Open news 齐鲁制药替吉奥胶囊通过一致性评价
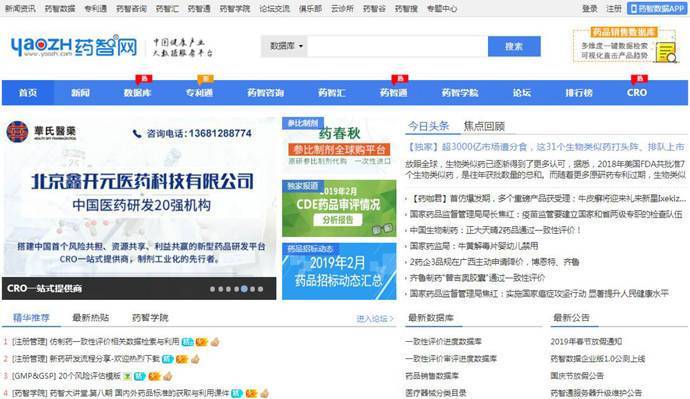This screenshot has height=399, width=690. (477, 278)
